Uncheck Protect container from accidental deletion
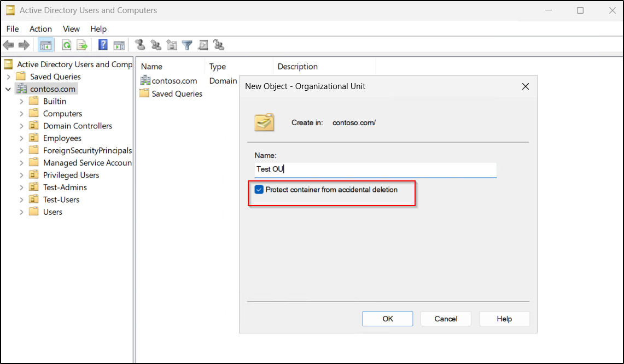The width and height of the screenshot is (624, 364). [259, 190]
